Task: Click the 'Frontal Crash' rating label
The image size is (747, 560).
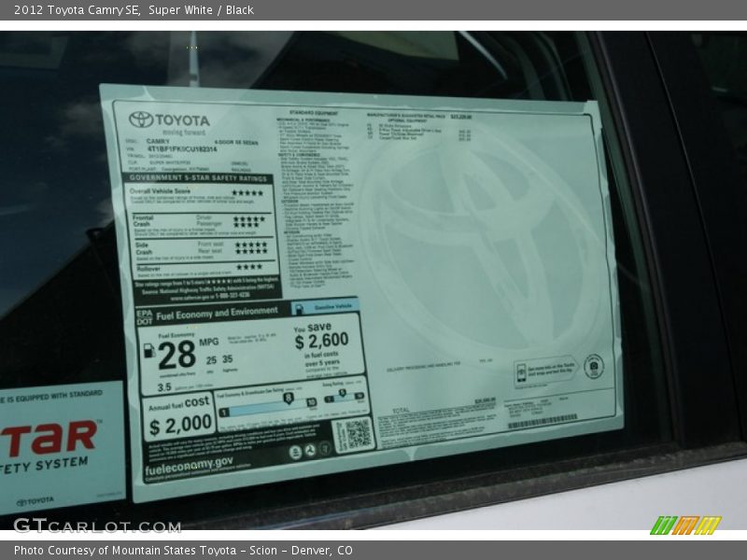Action: point(143,220)
